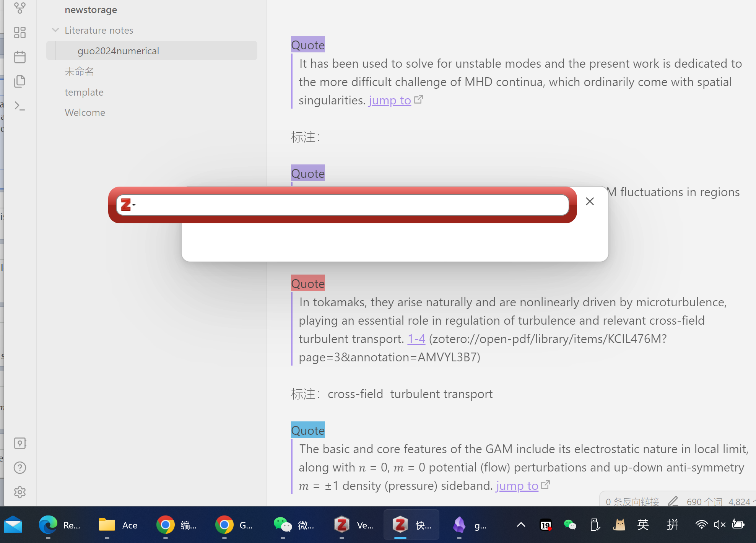Open the graph view icon in ribbon
This screenshot has width=756, height=543.
(20, 8)
